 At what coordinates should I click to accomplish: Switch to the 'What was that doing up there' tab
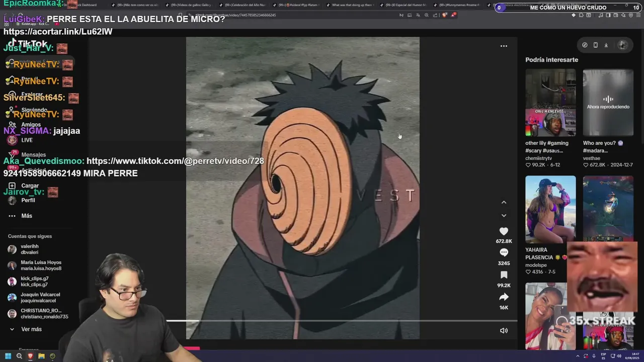(x=350, y=5)
